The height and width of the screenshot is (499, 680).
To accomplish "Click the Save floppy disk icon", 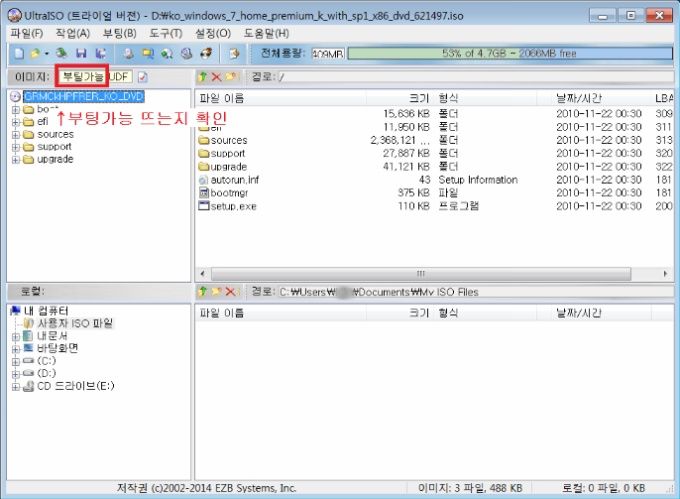I will click(81, 53).
